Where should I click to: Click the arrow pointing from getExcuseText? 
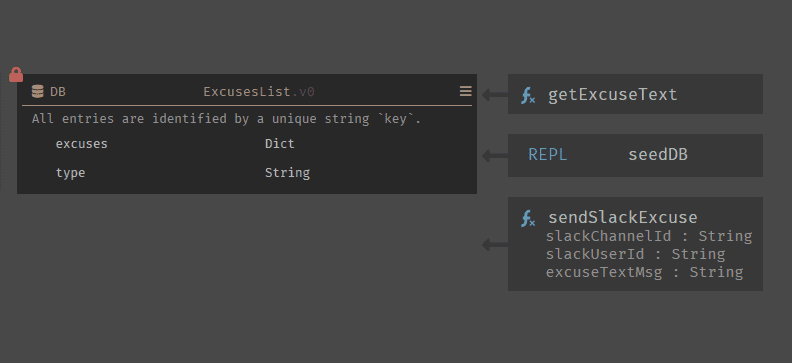494,94
